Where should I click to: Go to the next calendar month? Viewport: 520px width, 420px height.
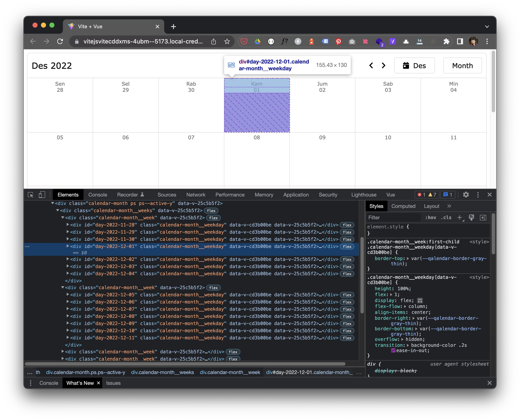click(x=383, y=66)
